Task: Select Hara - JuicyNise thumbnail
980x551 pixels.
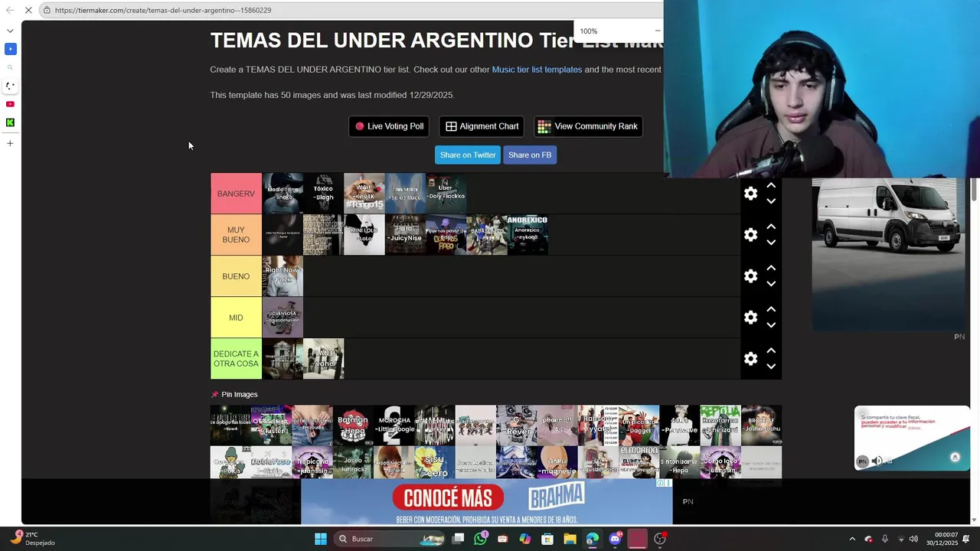Action: tap(405, 235)
